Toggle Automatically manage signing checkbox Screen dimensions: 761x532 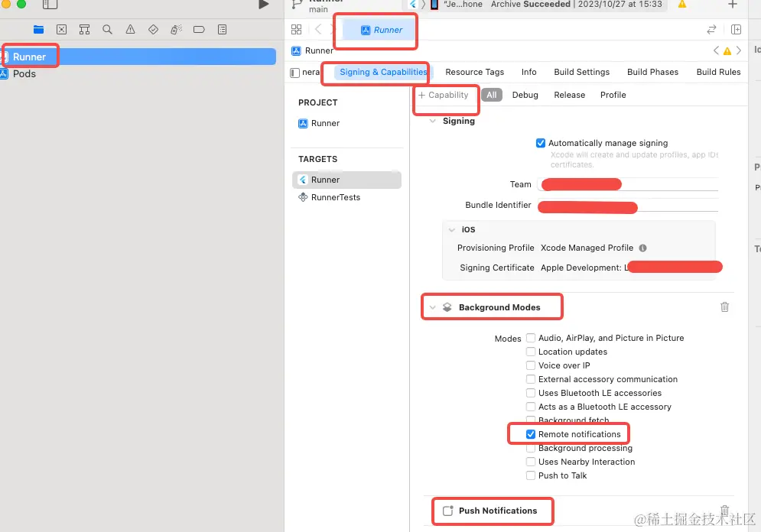[540, 143]
